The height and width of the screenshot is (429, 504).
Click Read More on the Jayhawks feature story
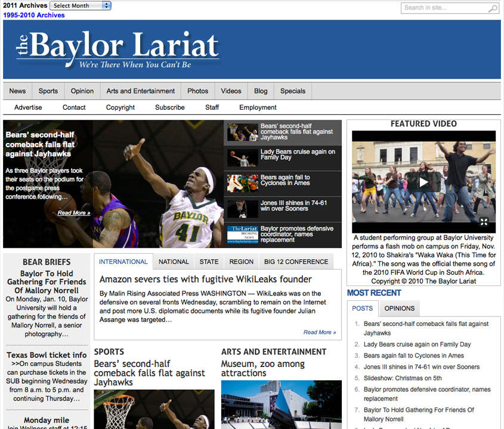(x=73, y=213)
